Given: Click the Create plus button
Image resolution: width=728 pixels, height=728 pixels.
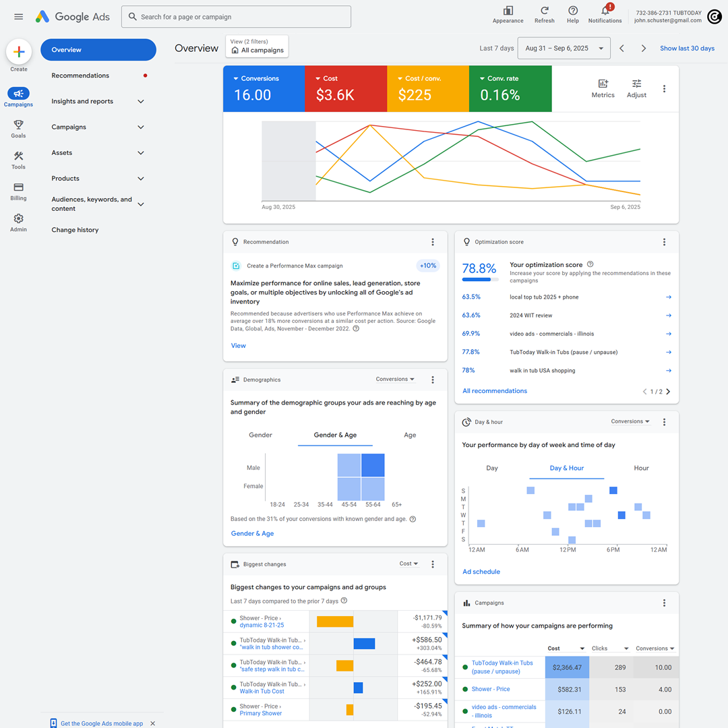Looking at the screenshot, I should point(19,52).
